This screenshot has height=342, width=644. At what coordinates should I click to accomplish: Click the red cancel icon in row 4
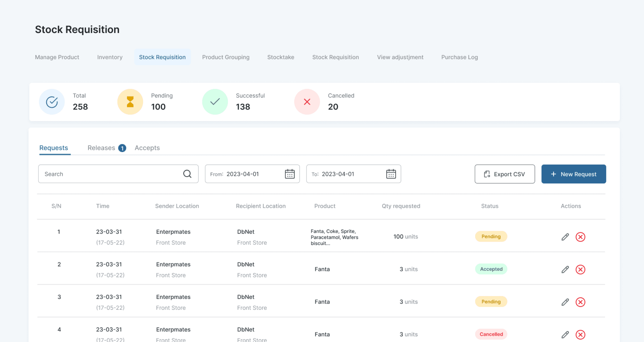point(580,334)
